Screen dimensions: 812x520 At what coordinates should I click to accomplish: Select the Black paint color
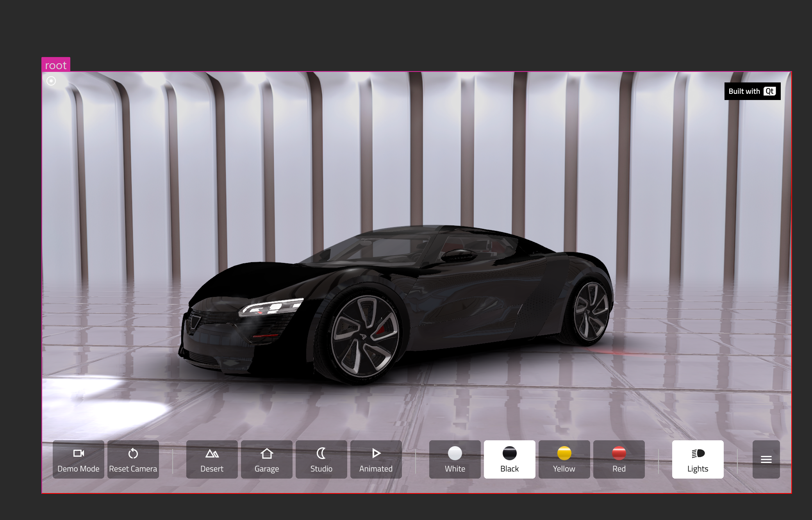pyautogui.click(x=509, y=459)
